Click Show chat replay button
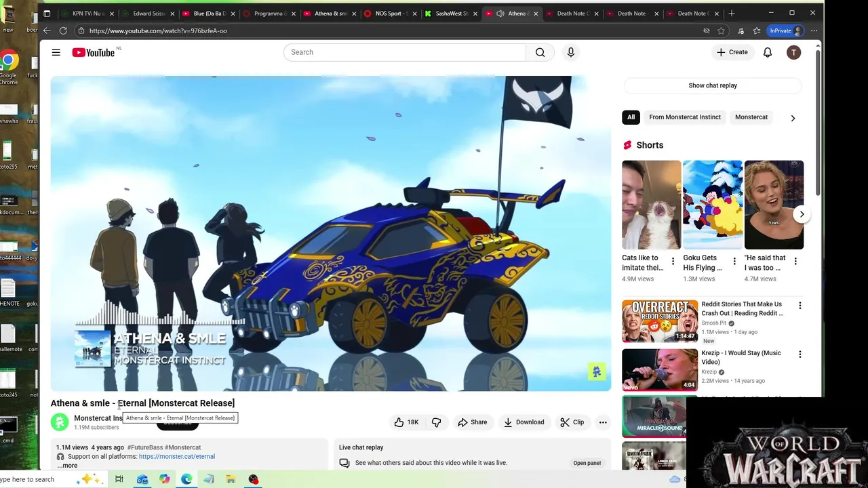This screenshot has height=488, width=868. [713, 85]
